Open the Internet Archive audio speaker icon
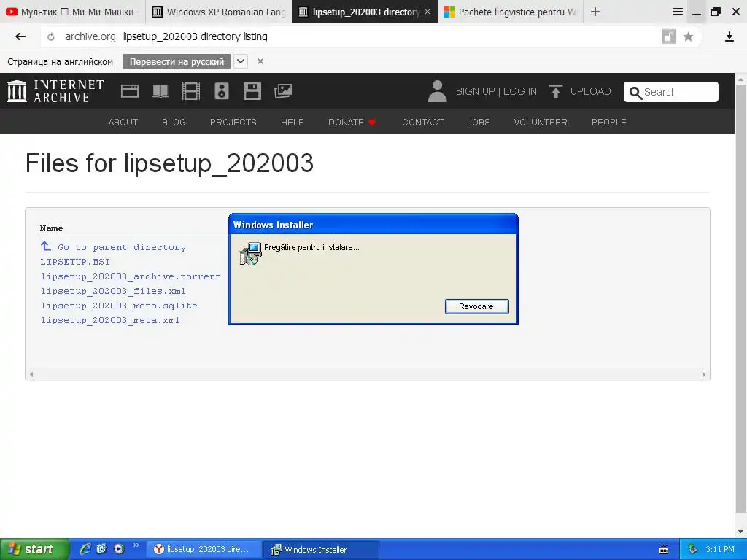This screenshot has height=560, width=747. [x=222, y=91]
